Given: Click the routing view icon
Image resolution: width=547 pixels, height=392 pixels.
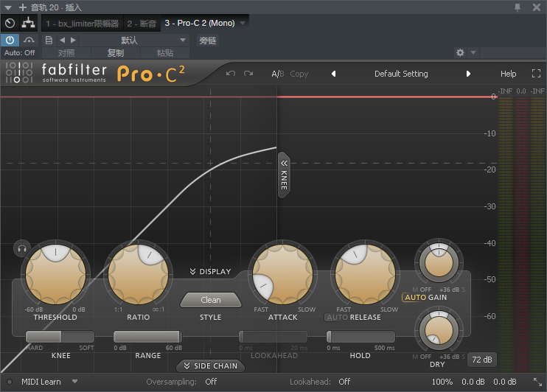Looking at the screenshot, I should pyautogui.click(x=28, y=24).
